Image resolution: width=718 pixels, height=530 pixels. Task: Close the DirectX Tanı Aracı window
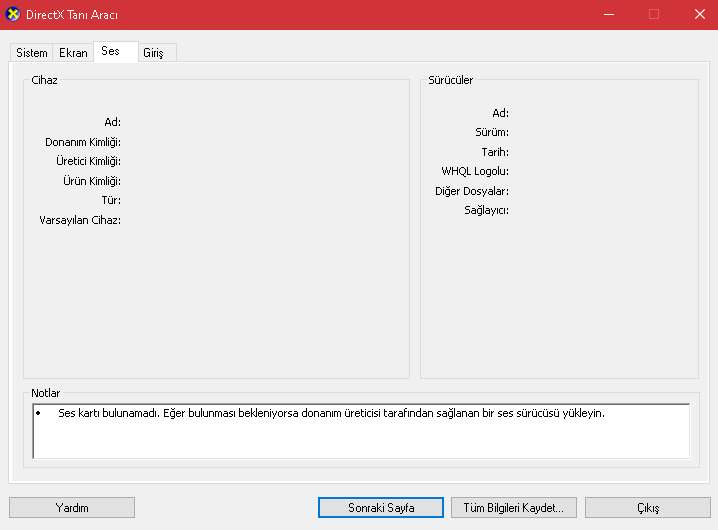[698, 14]
